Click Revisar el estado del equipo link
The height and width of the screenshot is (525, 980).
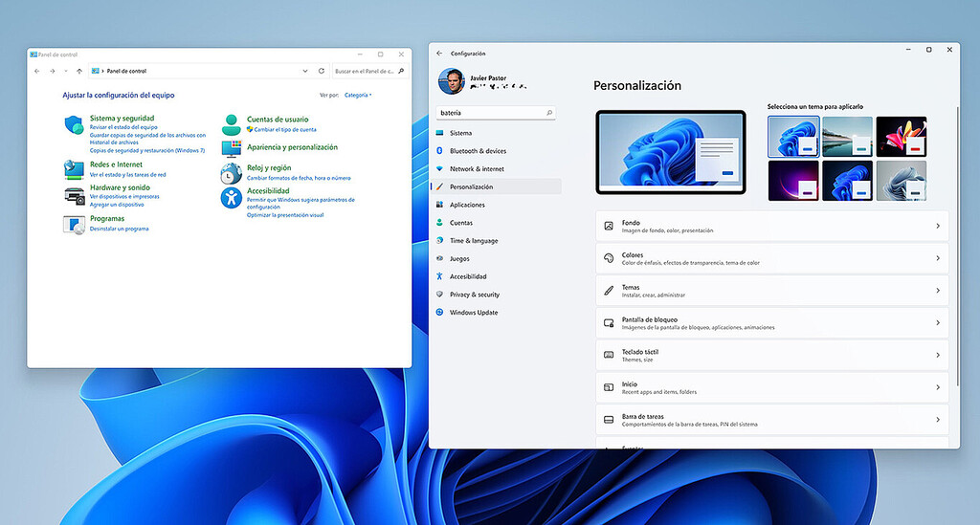tap(123, 127)
